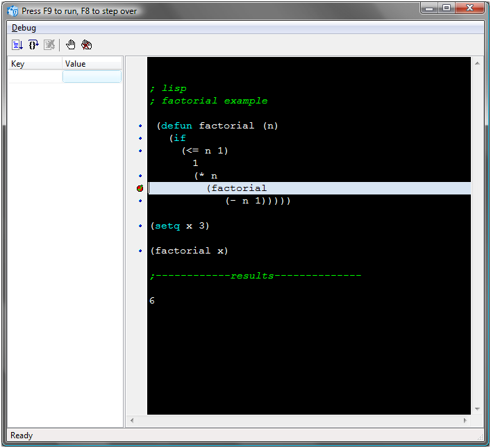
Task: Click the Clear All Breakpoints crossed-hand icon
Action: click(86, 44)
